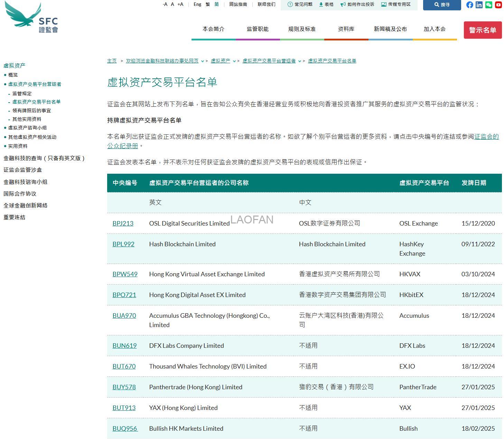Open the 监管职责 menu
504x439 pixels.
[257, 29]
